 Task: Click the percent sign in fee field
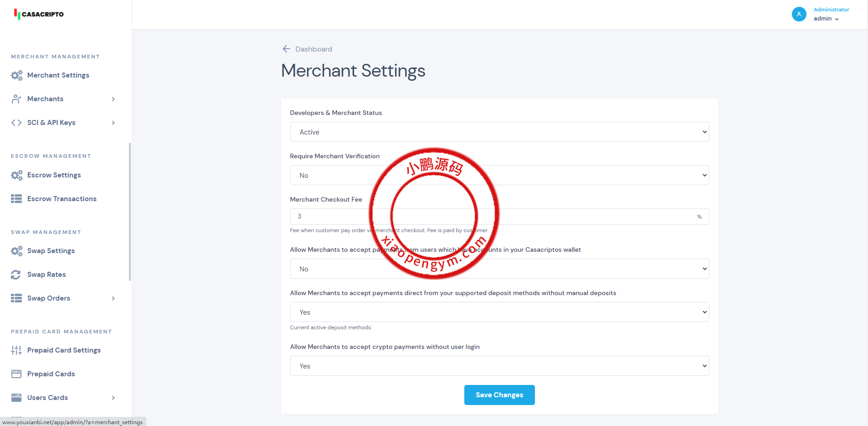point(699,217)
